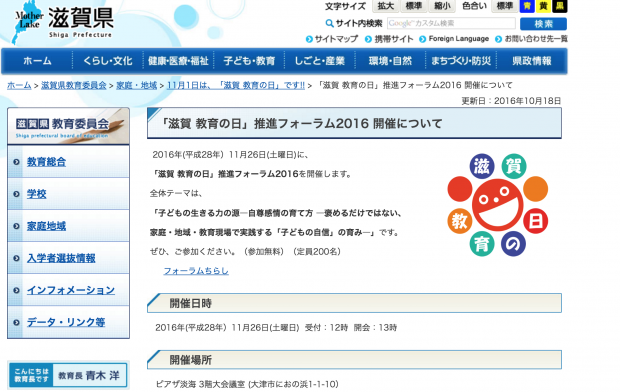Click the 受付：12時 開会：13時 line
This screenshot has width=620, height=392.
[x=351, y=328]
